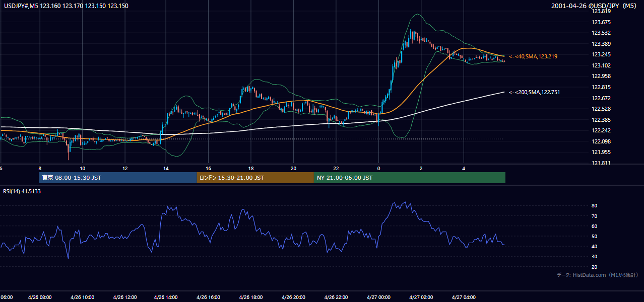Viewport: 644px width, 302px height.
Task: Click price level 121.811 on the axis
Action: [601, 163]
